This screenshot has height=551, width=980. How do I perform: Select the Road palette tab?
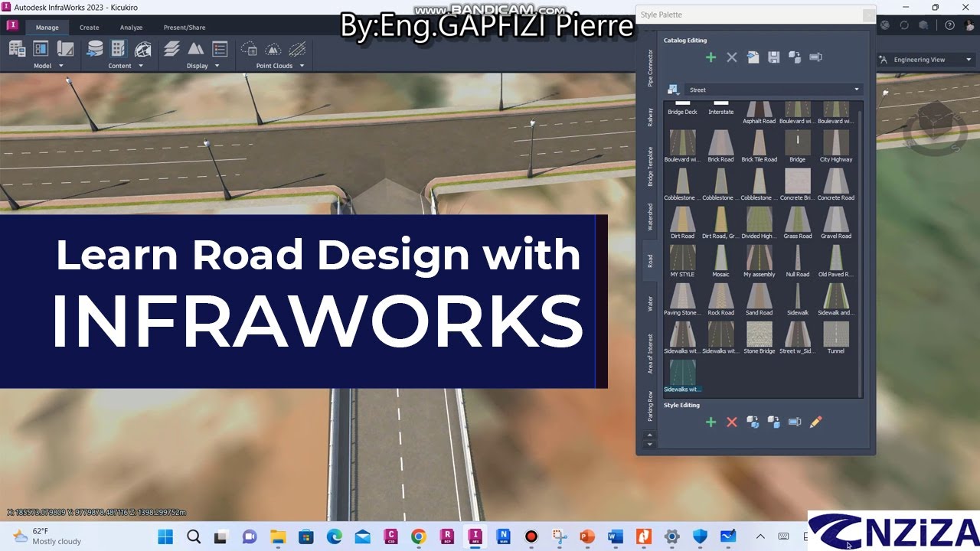(650, 261)
